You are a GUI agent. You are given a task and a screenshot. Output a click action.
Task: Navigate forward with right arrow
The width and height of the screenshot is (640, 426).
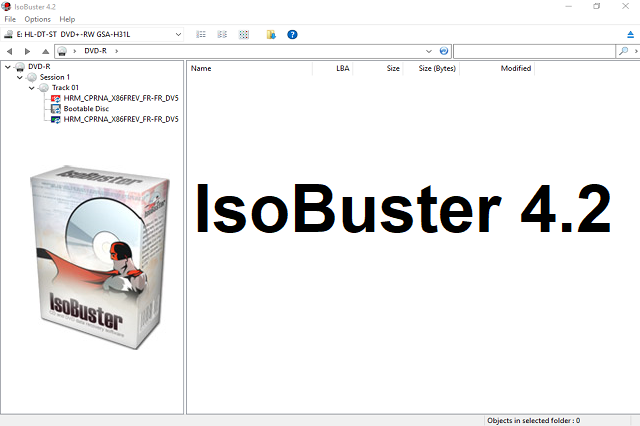coord(27,51)
